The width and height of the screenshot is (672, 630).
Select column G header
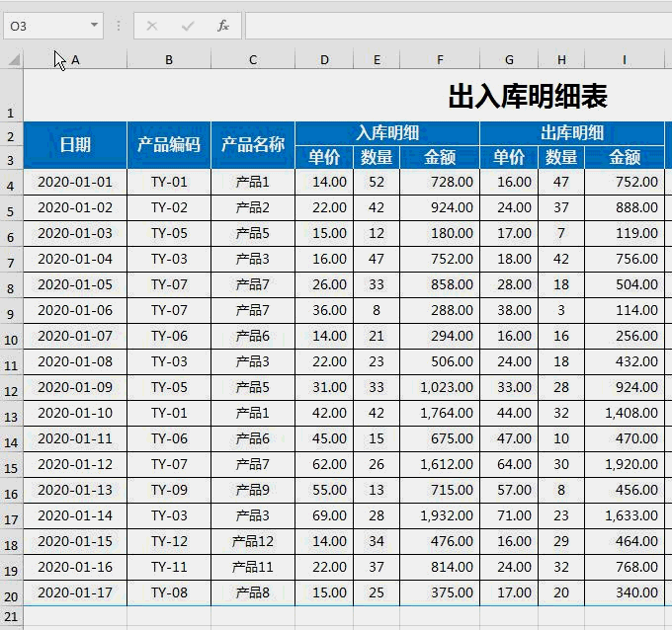tap(509, 60)
